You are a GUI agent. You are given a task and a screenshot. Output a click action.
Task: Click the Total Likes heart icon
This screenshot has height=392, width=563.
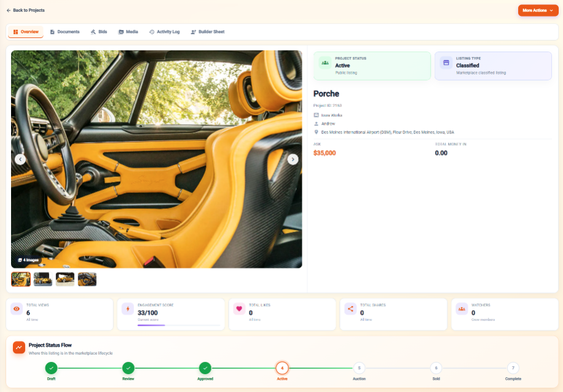[x=239, y=308]
